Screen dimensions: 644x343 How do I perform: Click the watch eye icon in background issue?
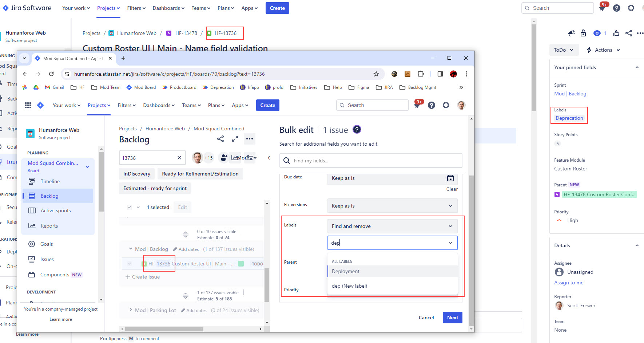597,33
